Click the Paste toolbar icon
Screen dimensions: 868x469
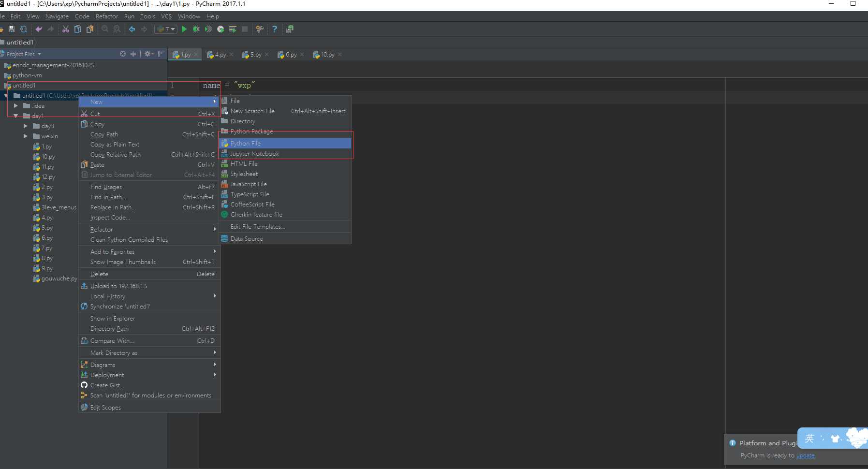(x=90, y=29)
